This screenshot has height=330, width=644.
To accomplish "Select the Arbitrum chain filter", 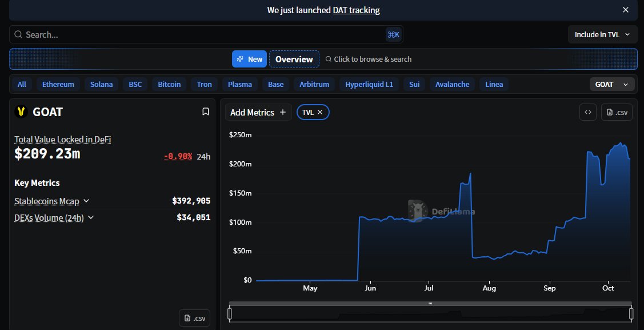I will tap(314, 84).
